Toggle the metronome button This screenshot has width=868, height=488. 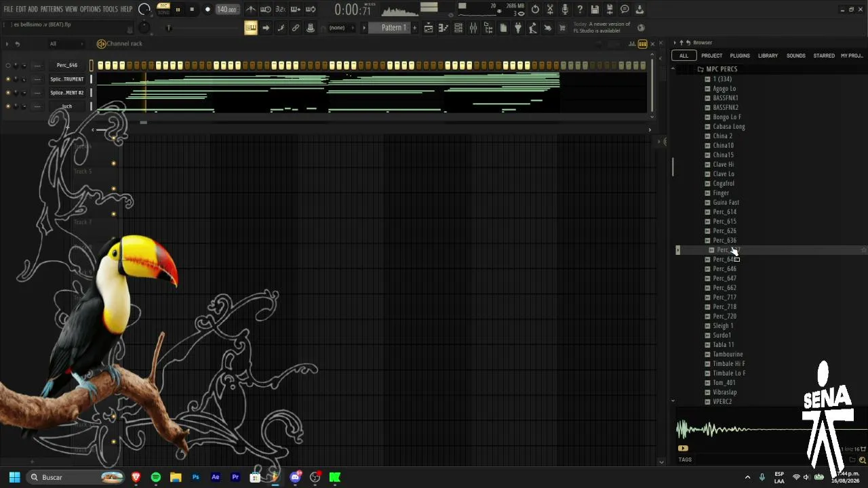pyautogui.click(x=251, y=9)
